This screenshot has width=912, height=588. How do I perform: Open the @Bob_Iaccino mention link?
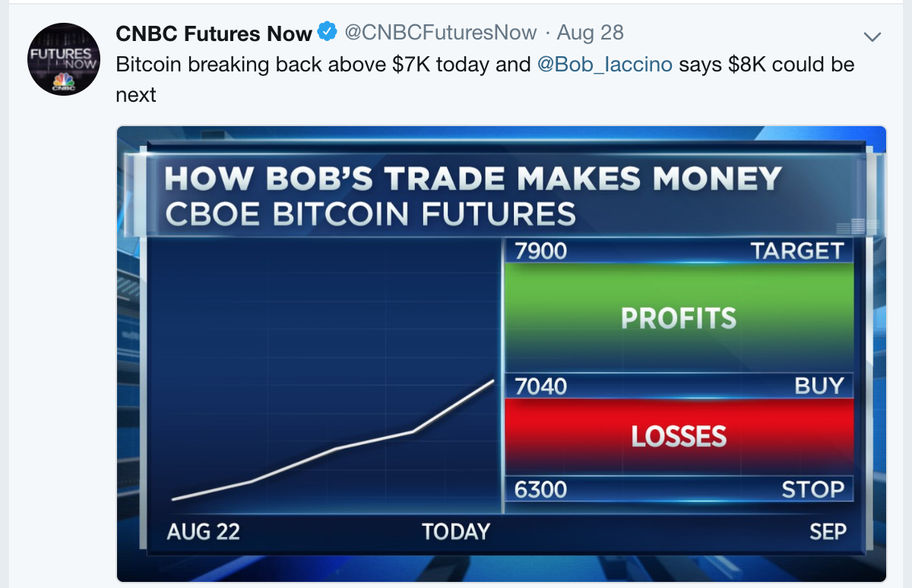click(605, 65)
